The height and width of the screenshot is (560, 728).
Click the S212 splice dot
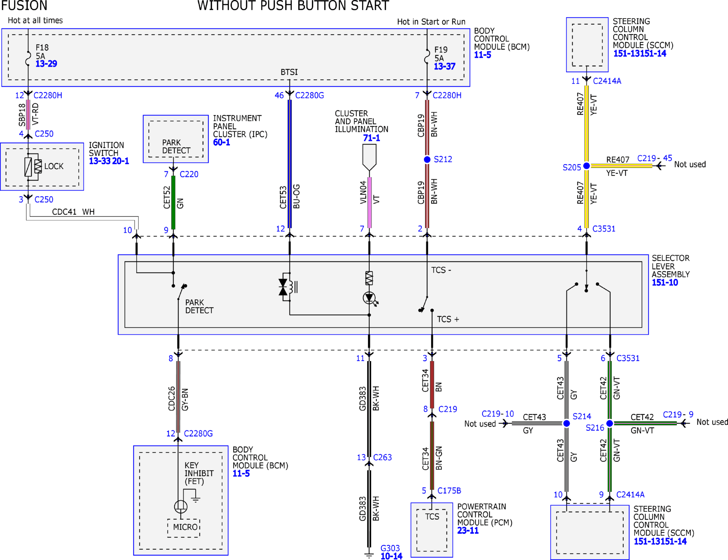(427, 159)
